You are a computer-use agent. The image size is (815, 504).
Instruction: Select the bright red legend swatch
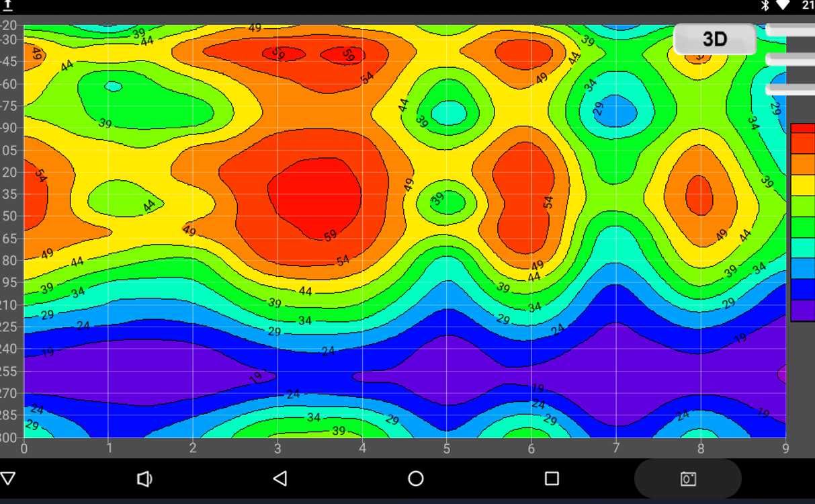(x=802, y=128)
